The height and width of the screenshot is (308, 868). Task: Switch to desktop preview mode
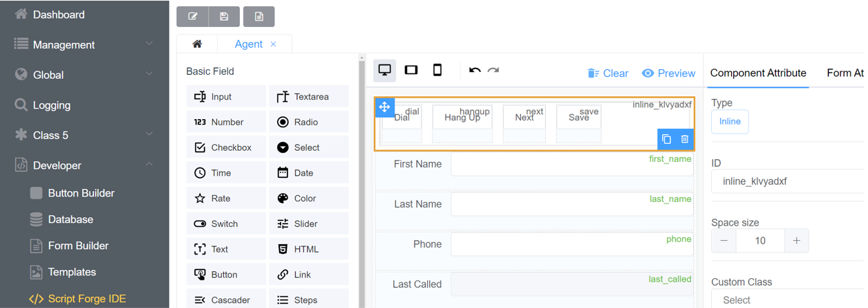[x=385, y=70]
